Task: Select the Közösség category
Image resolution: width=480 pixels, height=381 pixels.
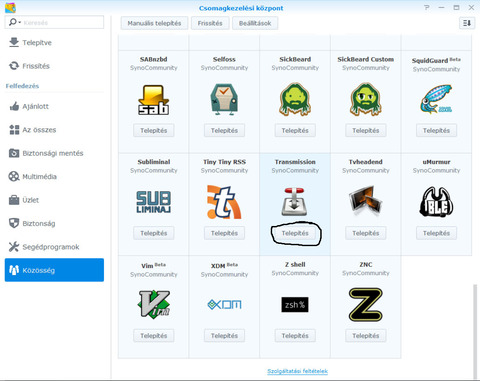Action: click(x=54, y=270)
